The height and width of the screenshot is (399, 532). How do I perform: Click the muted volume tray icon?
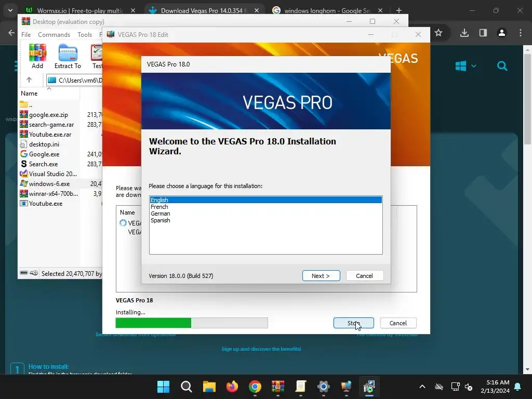(x=469, y=387)
